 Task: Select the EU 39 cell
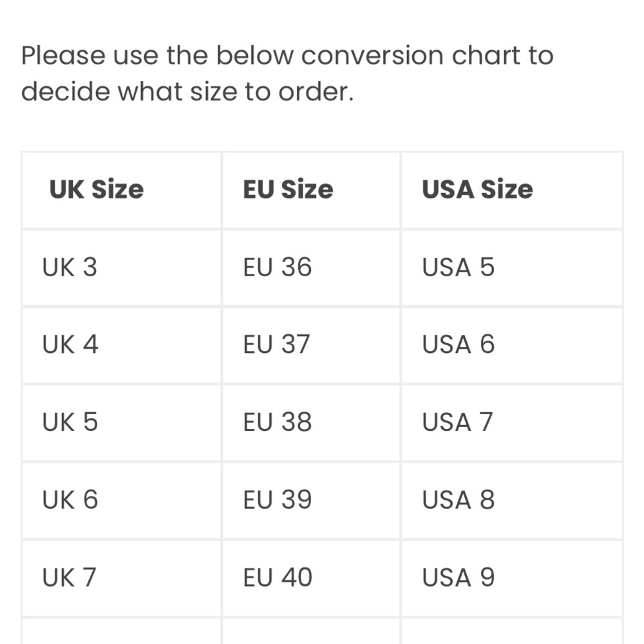coord(311,500)
